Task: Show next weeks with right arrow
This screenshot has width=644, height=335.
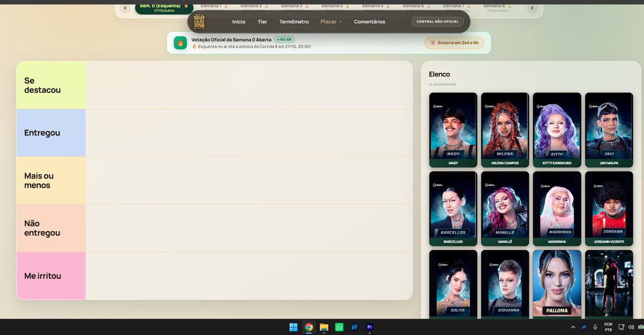Action: click(532, 8)
